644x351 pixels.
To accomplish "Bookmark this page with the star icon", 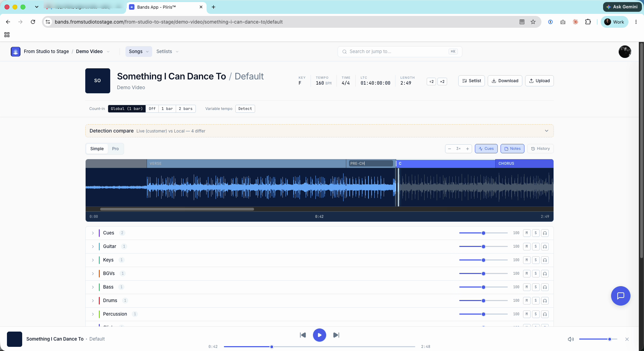I will 533,22.
